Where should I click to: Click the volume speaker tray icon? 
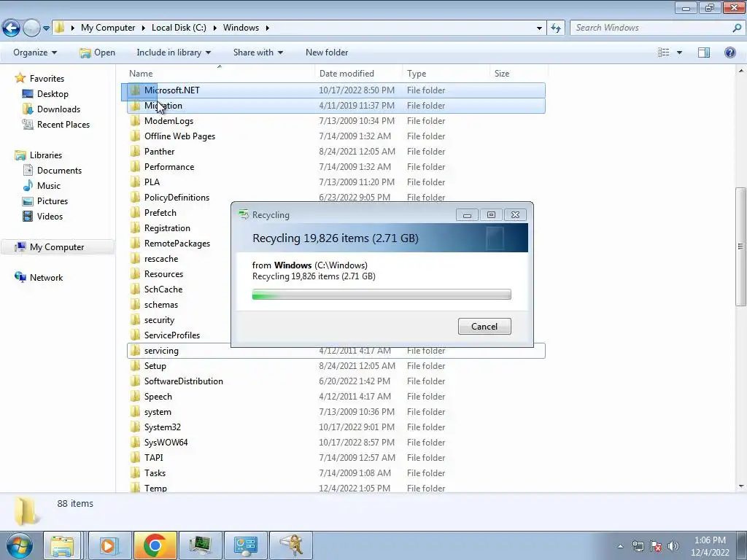[673, 546]
